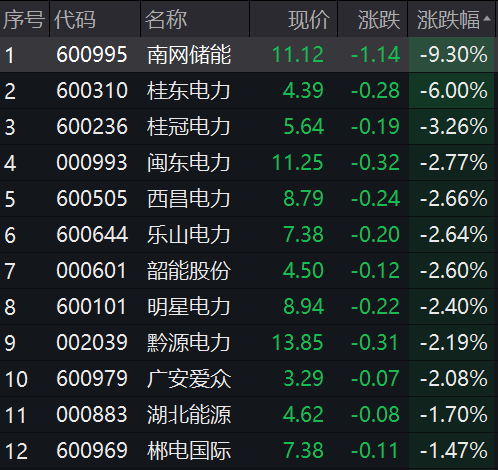Click the -2.40% change cell
The image size is (498, 470).
(x=453, y=306)
